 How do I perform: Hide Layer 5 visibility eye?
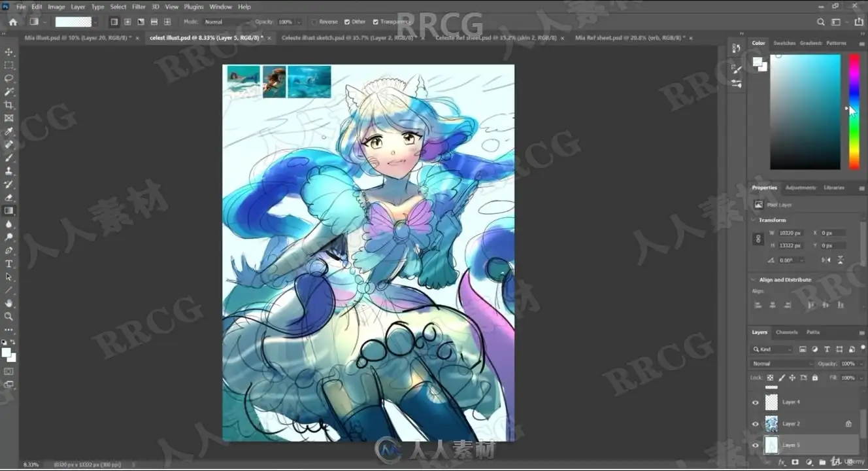[x=756, y=445]
